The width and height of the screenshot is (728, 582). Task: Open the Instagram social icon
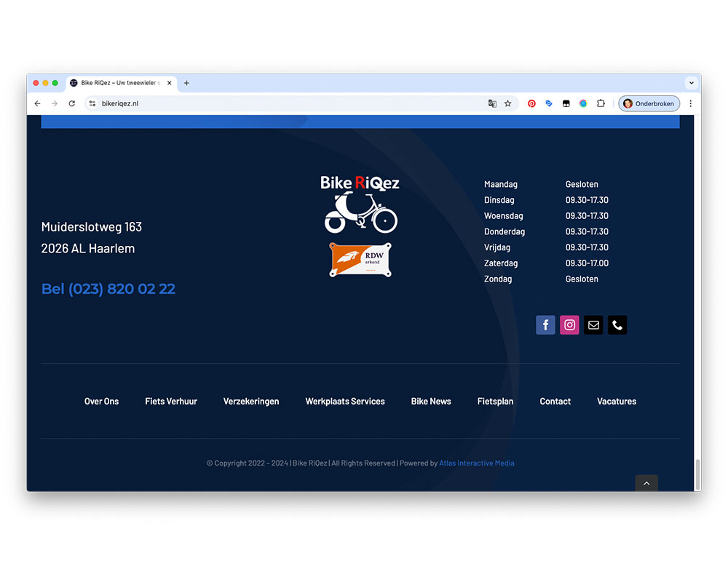(x=569, y=325)
